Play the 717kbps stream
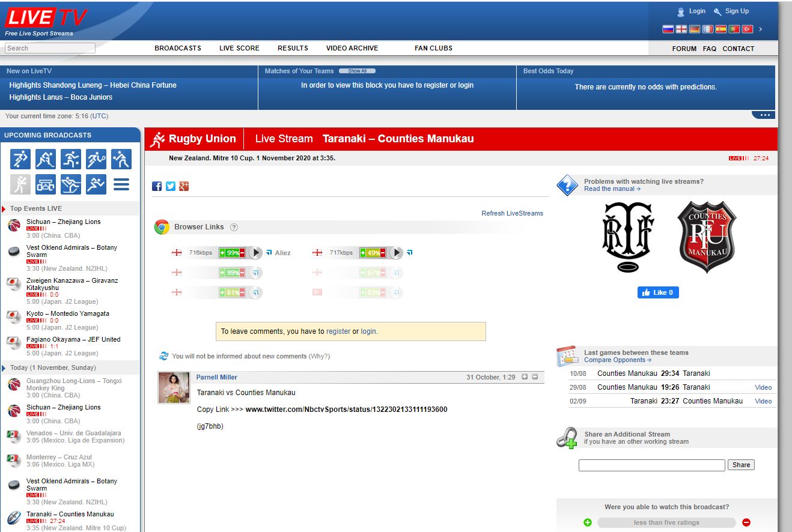The image size is (792, 532). 396,253
